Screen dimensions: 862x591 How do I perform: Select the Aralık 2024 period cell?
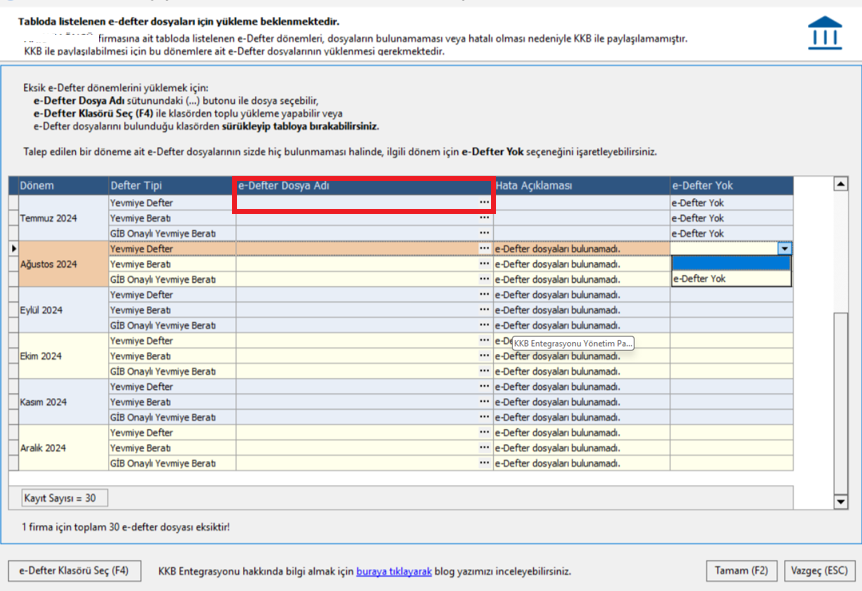tap(63, 448)
